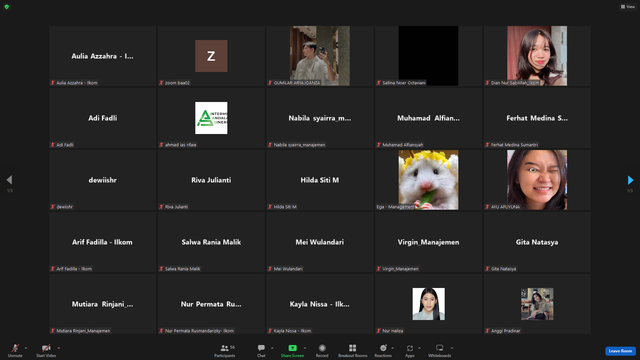Click the Mutiara Rinjani participant name
The height and width of the screenshot is (360, 640).
(102, 304)
